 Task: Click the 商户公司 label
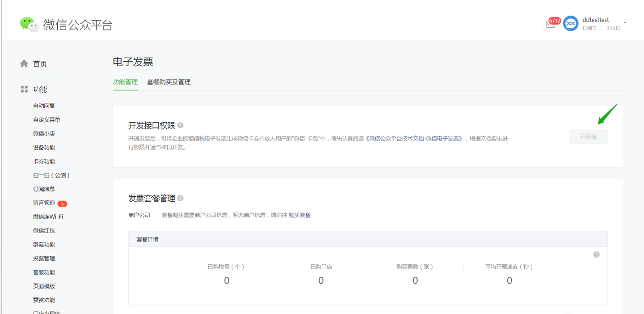(139, 215)
